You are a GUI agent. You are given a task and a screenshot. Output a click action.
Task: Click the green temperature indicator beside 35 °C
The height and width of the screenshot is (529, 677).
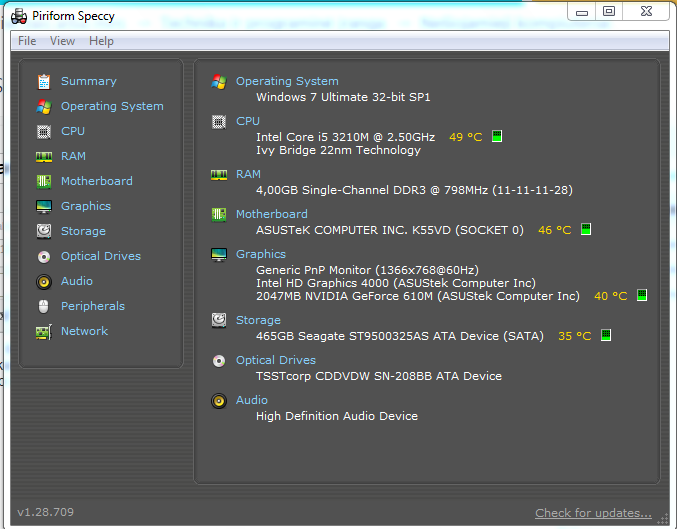(606, 335)
